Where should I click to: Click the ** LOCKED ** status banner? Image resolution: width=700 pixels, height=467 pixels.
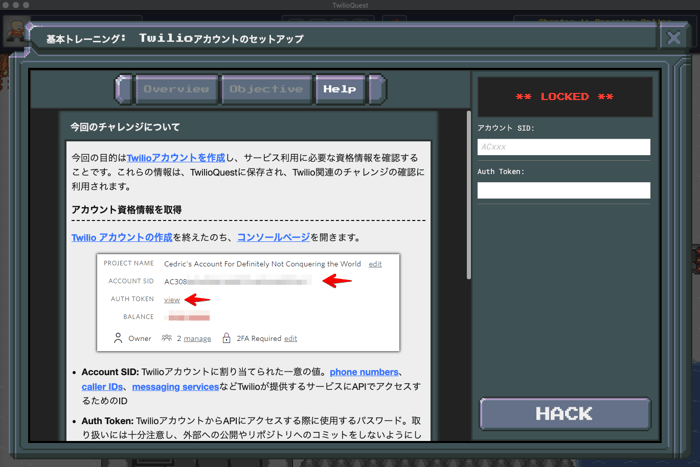[x=565, y=97]
